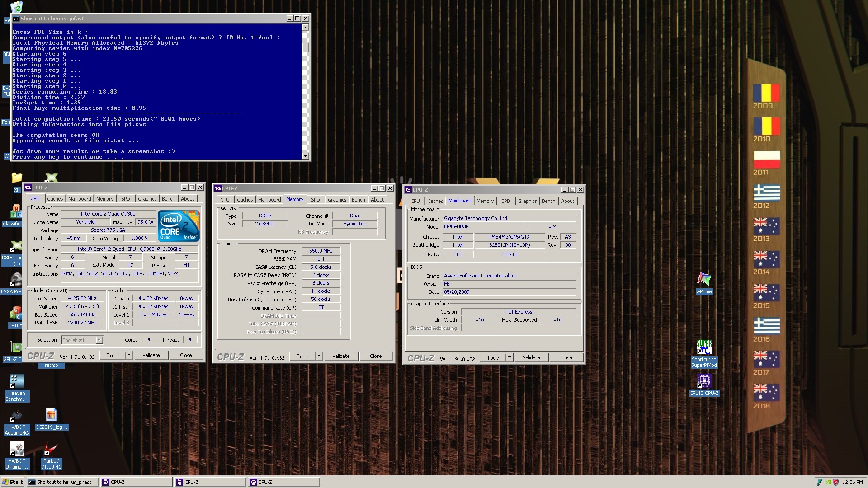Click the taskbar clock showing 12:26 PM
Viewport: 868px width, 488px height.
[x=852, y=482]
